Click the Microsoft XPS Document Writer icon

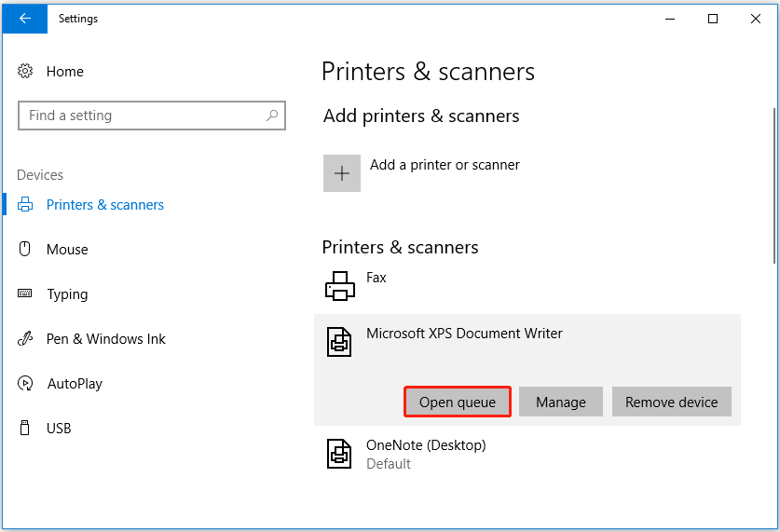click(339, 342)
